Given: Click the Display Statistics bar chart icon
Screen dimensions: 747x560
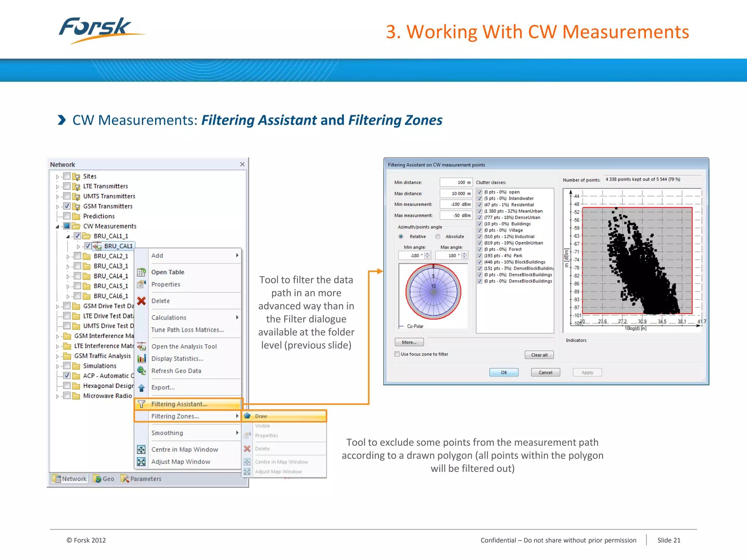Looking at the screenshot, I should click(x=141, y=358).
